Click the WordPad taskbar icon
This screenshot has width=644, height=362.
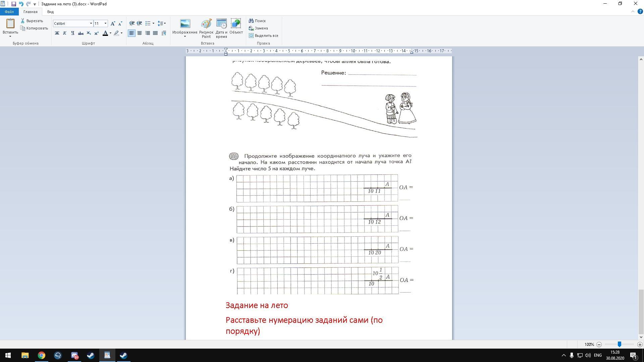point(107,355)
